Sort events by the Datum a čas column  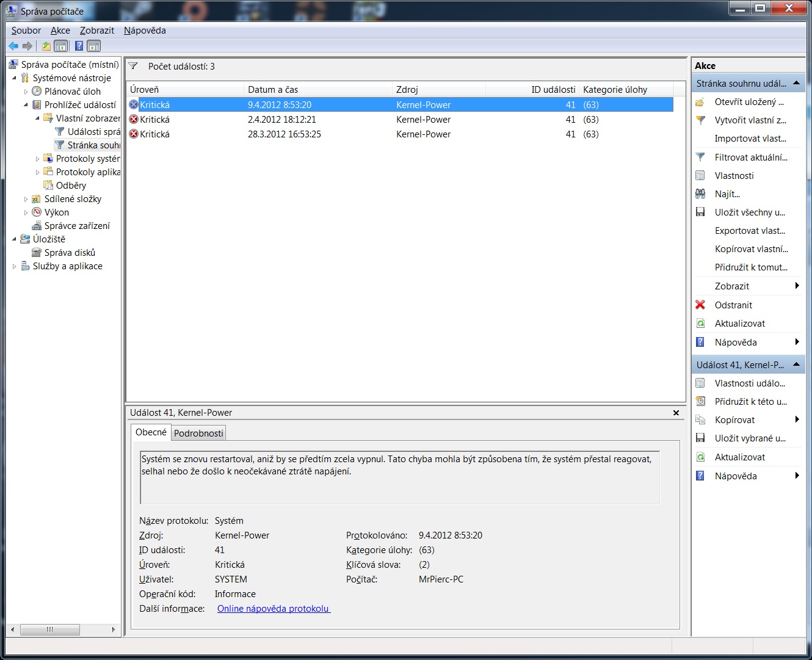(x=317, y=90)
